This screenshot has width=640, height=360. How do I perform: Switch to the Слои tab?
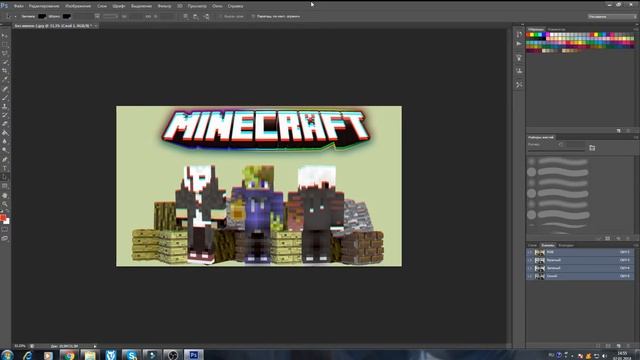[532, 245]
